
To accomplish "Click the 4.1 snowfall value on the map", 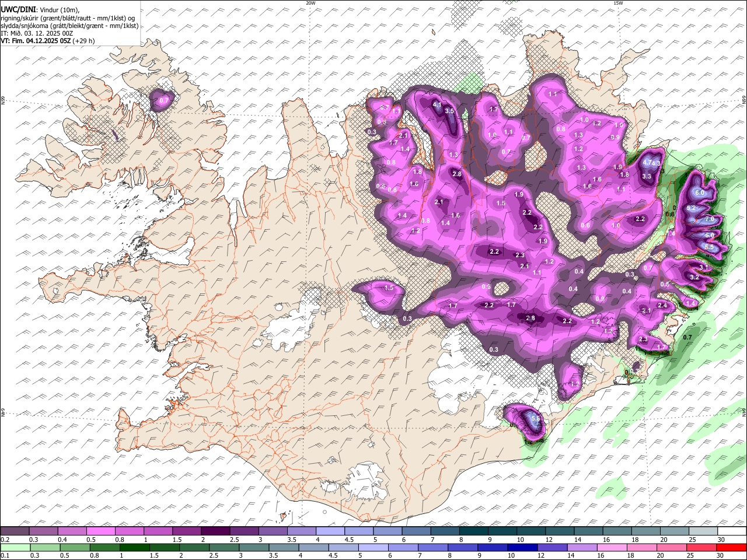I will coord(437,104).
